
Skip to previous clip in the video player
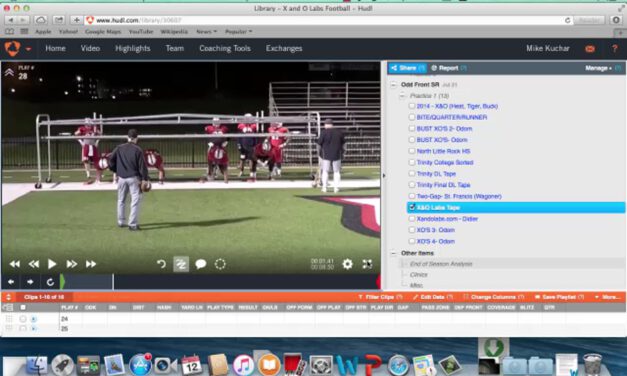(x=15, y=264)
